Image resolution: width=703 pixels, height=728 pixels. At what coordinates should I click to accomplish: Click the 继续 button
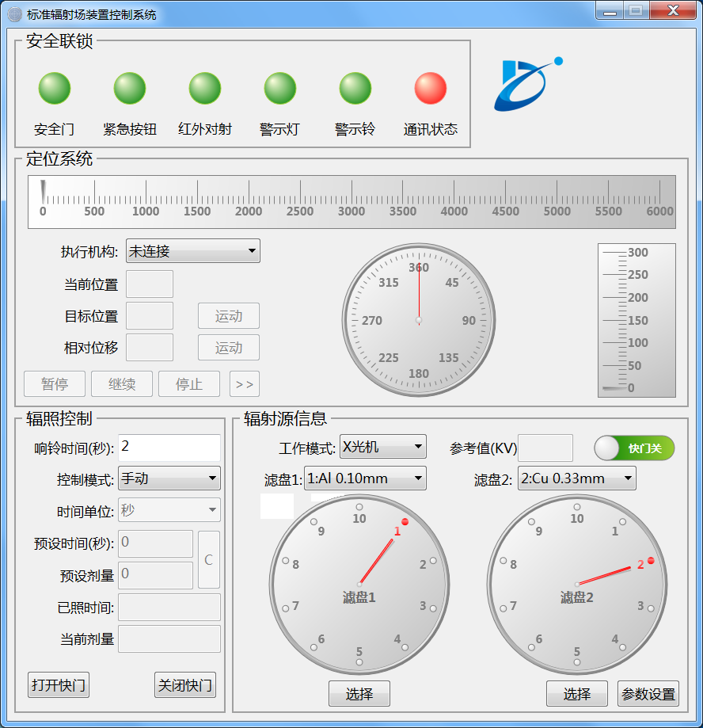(122, 384)
